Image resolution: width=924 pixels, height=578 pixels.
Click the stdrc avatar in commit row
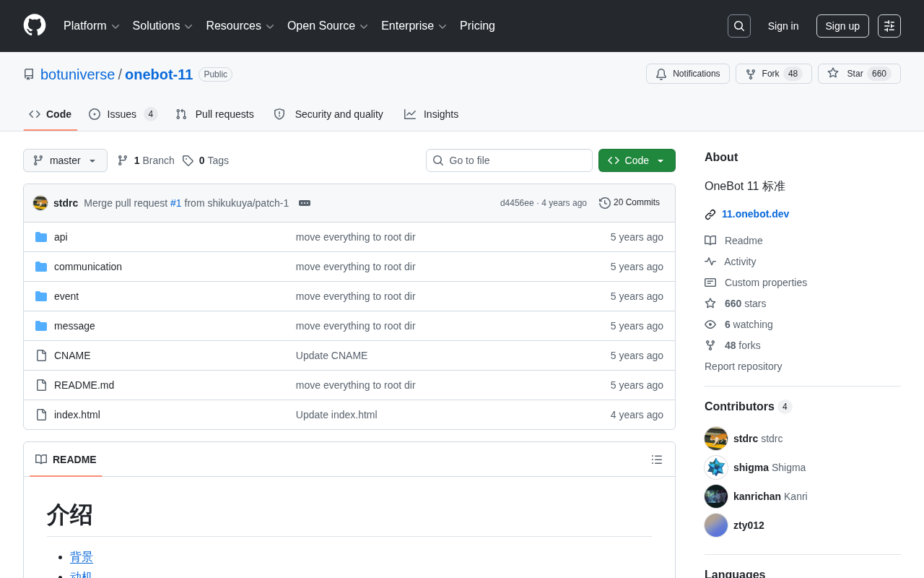pyautogui.click(x=40, y=203)
